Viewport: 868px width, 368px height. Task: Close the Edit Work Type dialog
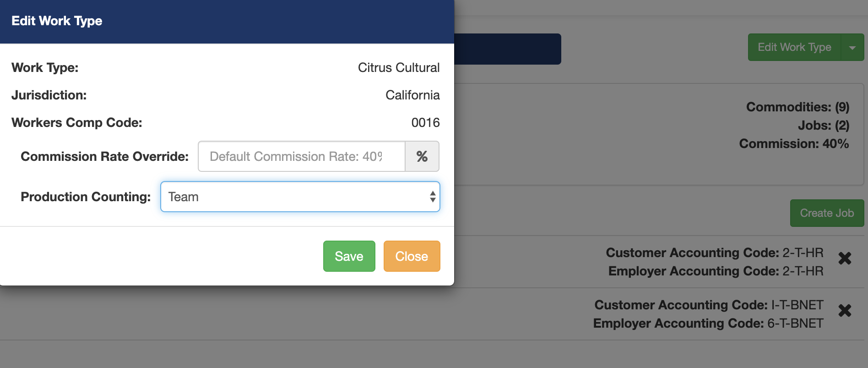(411, 256)
